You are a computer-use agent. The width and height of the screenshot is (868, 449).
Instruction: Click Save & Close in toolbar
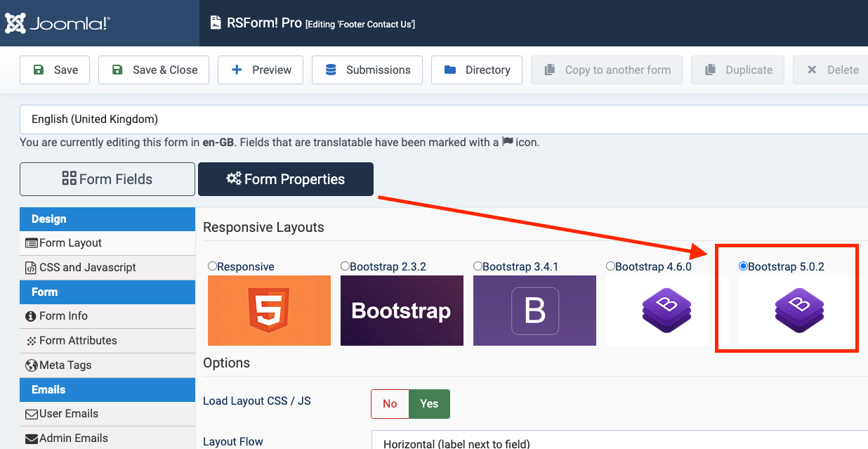click(x=154, y=70)
